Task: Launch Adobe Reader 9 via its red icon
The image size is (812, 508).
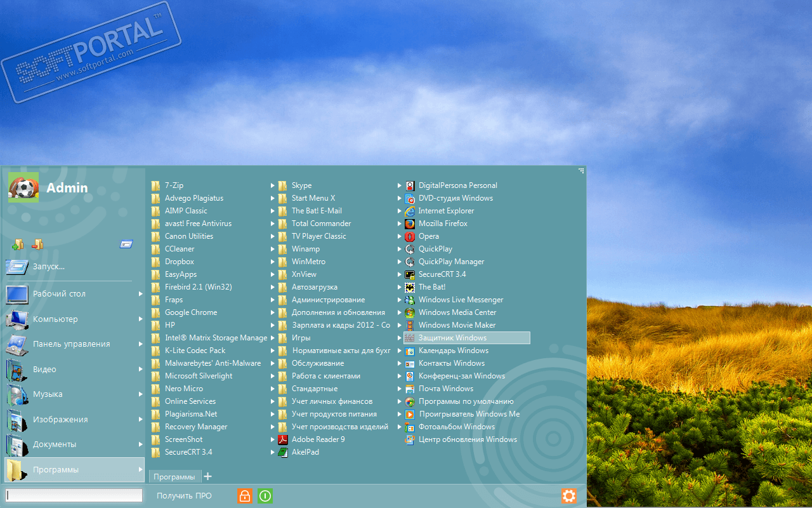Action: (283, 439)
